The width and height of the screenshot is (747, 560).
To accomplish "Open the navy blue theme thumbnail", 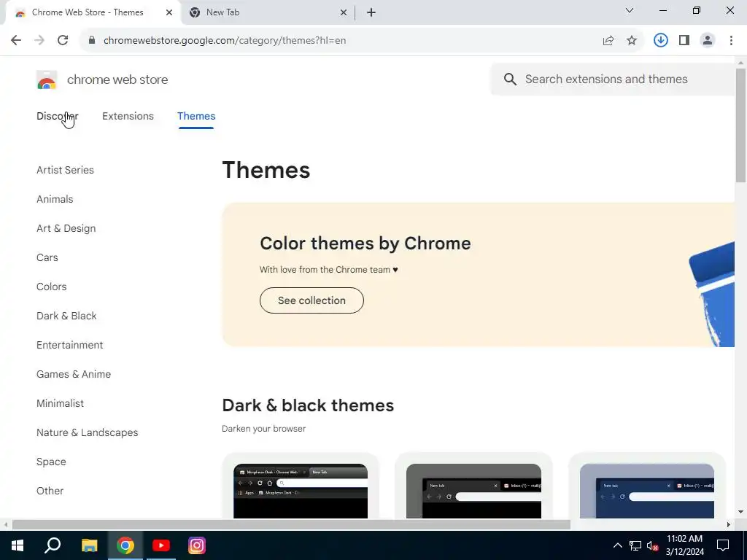I will (x=647, y=491).
